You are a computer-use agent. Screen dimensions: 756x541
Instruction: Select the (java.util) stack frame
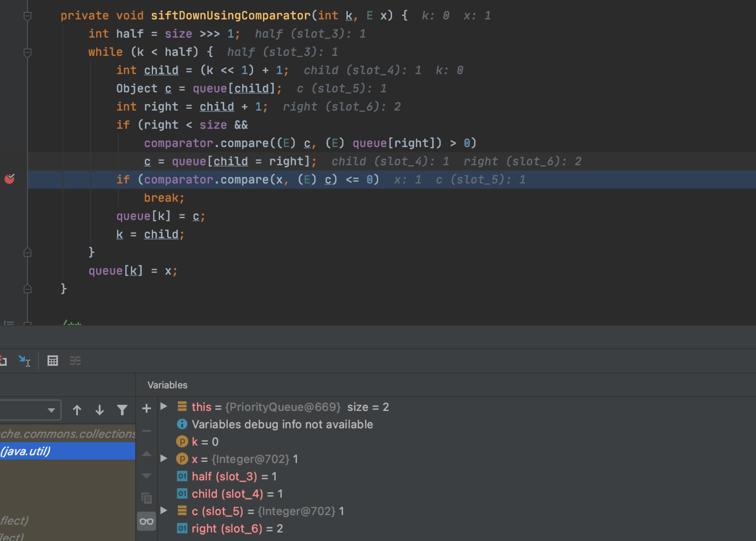(68, 451)
